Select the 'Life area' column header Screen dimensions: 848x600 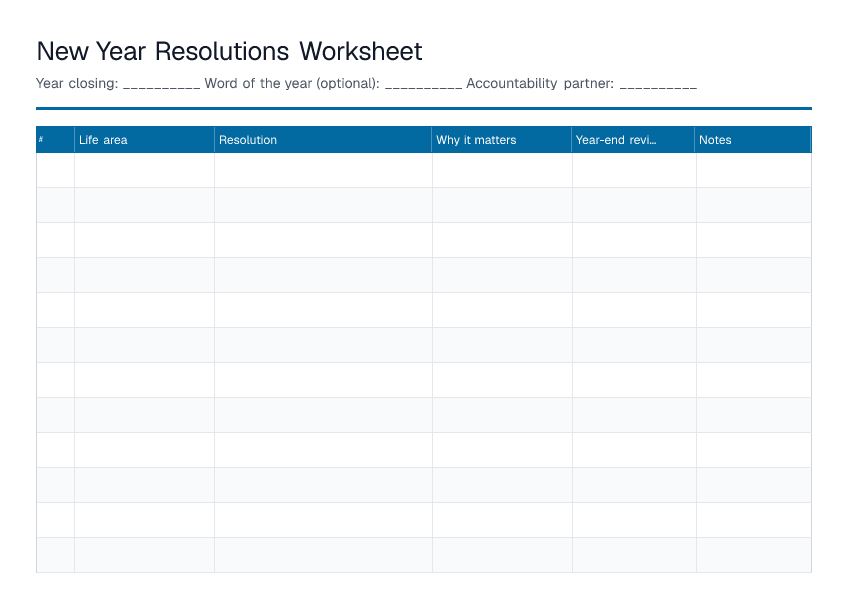(x=144, y=140)
